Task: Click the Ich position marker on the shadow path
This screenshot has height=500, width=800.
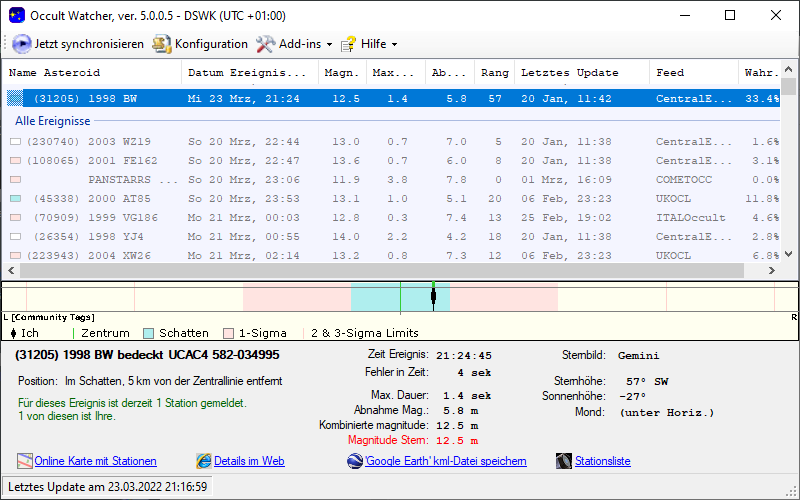Action: point(433,295)
